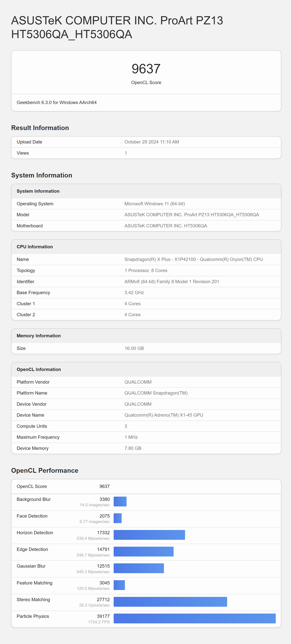
Task: Select the Upload Date value
Action: click(152, 142)
